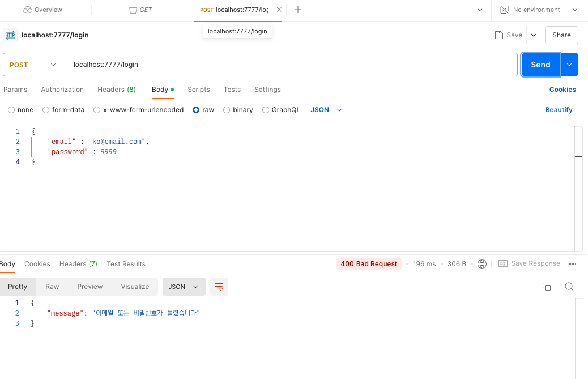
Task: Open the Params tab
Action: click(x=15, y=89)
